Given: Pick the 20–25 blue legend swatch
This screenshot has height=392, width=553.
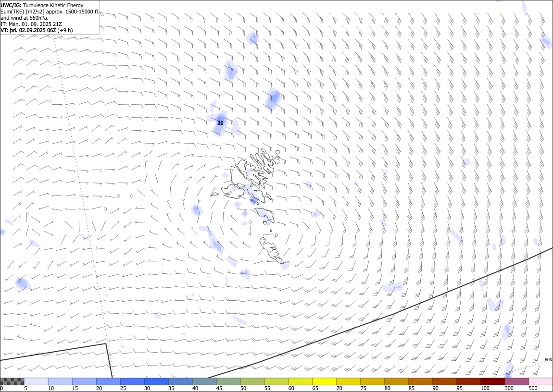Looking at the screenshot, I should click(x=108, y=381).
